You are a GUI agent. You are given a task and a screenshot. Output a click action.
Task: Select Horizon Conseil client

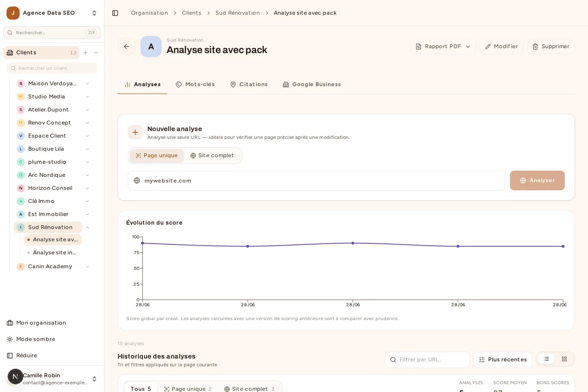[48, 188]
